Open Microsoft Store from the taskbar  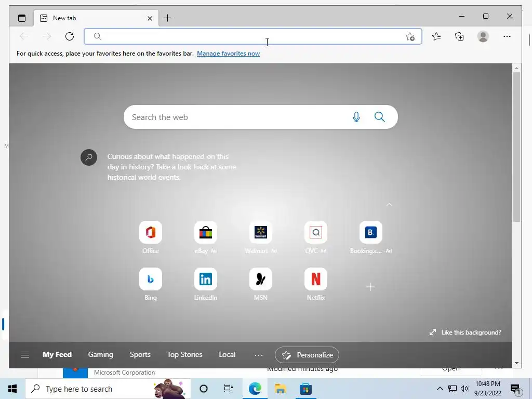coord(305,389)
